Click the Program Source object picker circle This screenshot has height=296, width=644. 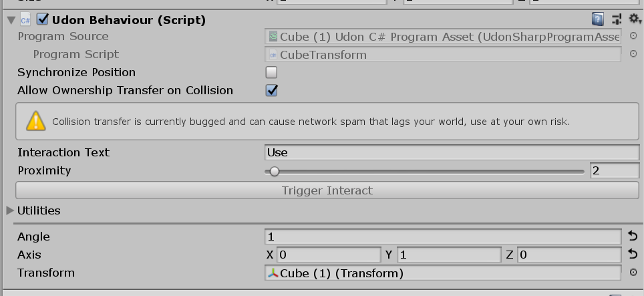click(633, 36)
